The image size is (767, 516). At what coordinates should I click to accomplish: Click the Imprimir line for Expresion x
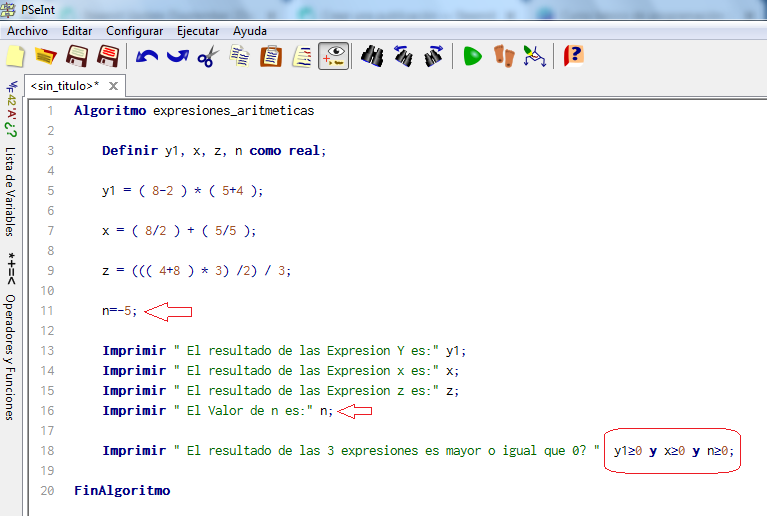[x=281, y=371]
